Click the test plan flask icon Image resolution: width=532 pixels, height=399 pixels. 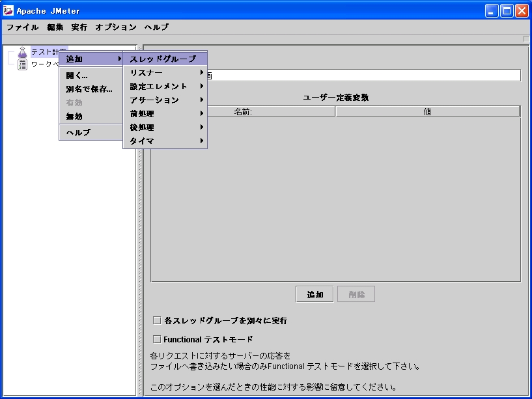(22, 52)
